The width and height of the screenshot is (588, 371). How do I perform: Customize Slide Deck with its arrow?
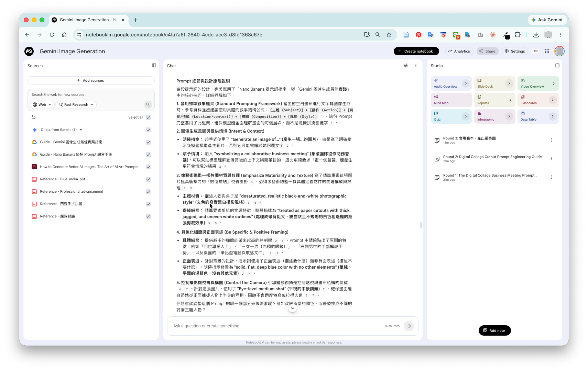point(509,83)
